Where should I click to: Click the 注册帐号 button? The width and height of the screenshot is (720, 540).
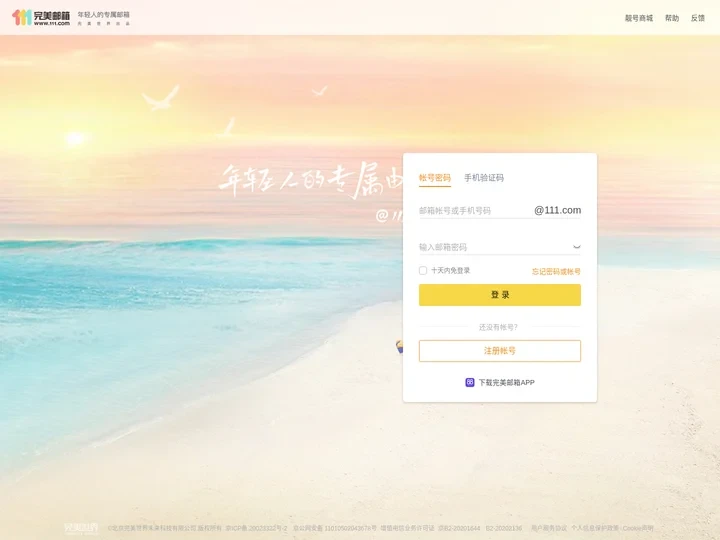500,351
